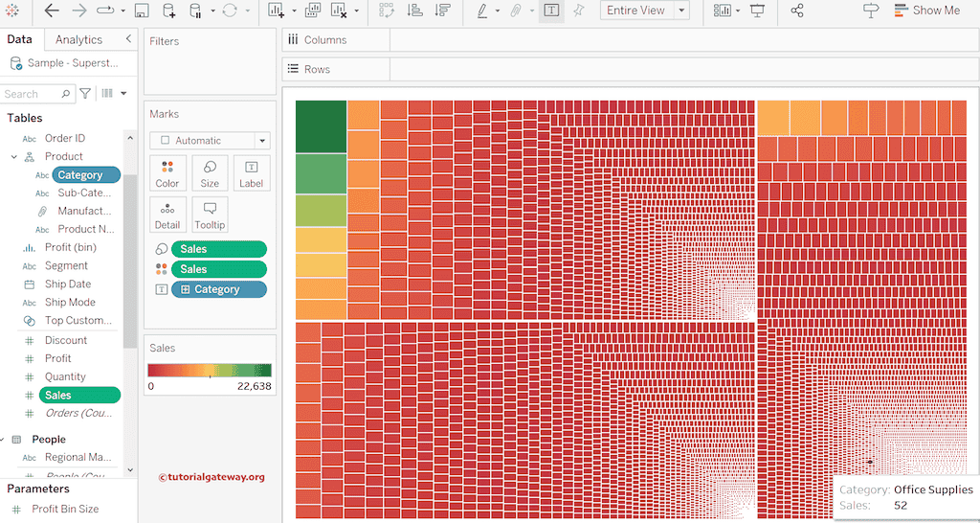Click the filter funnel icon in Data pane

click(85, 94)
